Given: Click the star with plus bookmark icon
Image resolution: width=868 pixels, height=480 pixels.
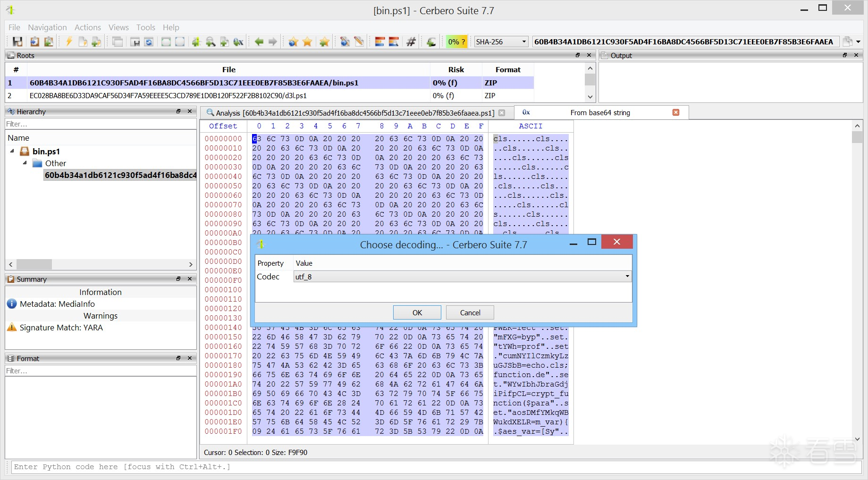Looking at the screenshot, I should [324, 42].
